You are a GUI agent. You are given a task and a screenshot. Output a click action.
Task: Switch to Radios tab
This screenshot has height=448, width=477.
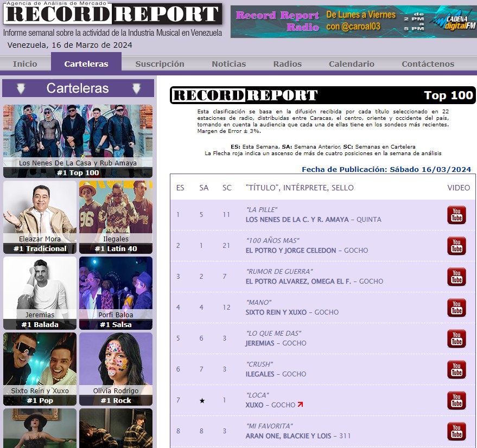click(288, 64)
